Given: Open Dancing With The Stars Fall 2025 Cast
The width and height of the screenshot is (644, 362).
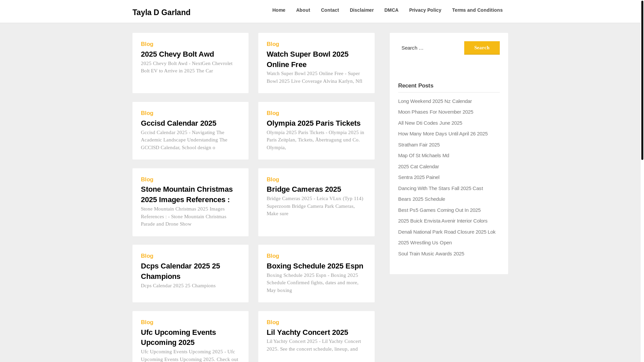Looking at the screenshot, I should coord(440,188).
